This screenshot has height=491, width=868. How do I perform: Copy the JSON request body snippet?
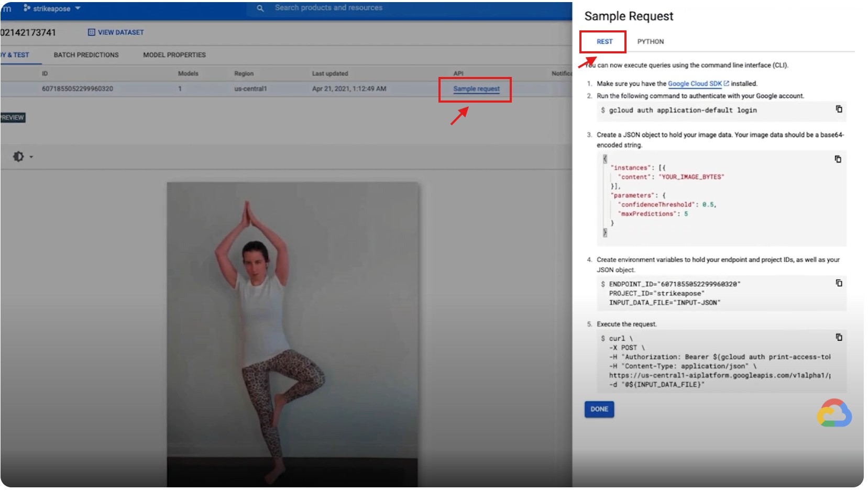838,159
